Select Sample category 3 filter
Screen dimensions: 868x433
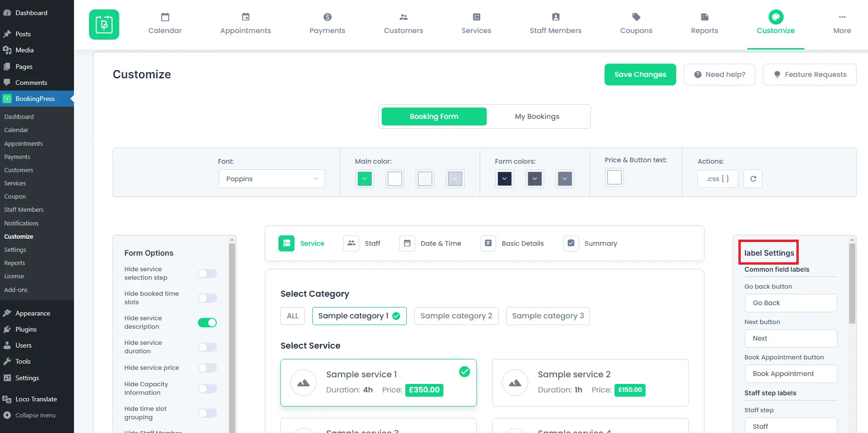point(548,316)
